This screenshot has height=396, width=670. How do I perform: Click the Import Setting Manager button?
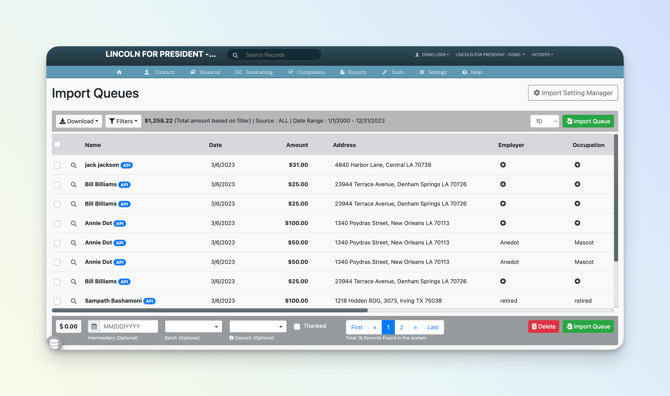tap(573, 93)
